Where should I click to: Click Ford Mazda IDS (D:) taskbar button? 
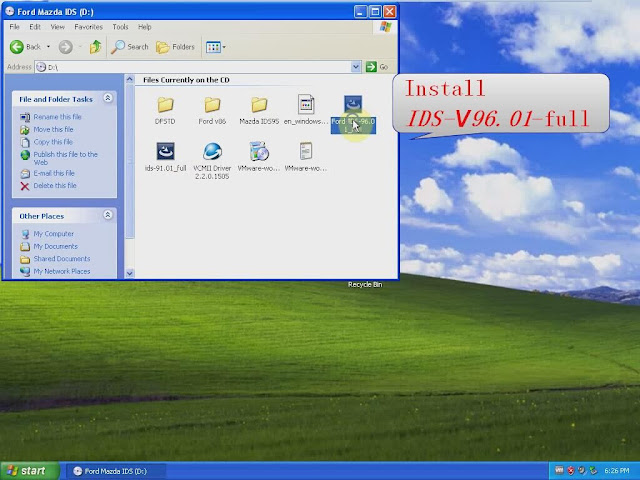click(x=115, y=471)
